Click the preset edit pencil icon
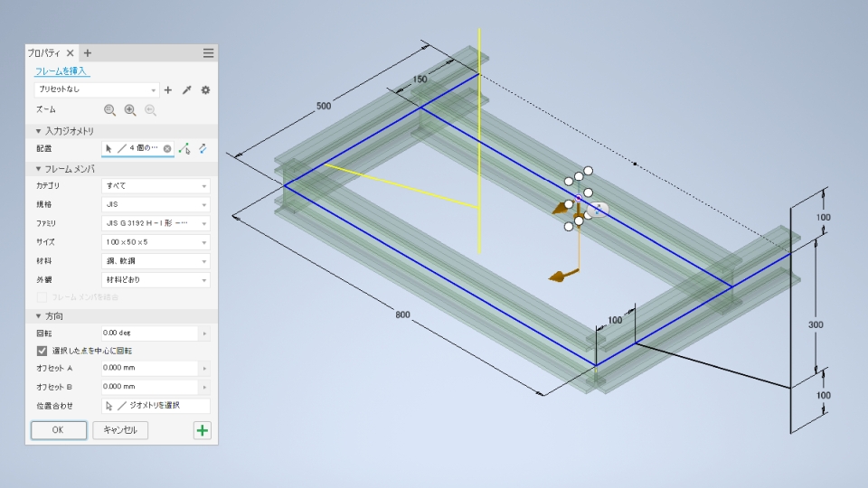The width and height of the screenshot is (868, 488). pos(187,90)
